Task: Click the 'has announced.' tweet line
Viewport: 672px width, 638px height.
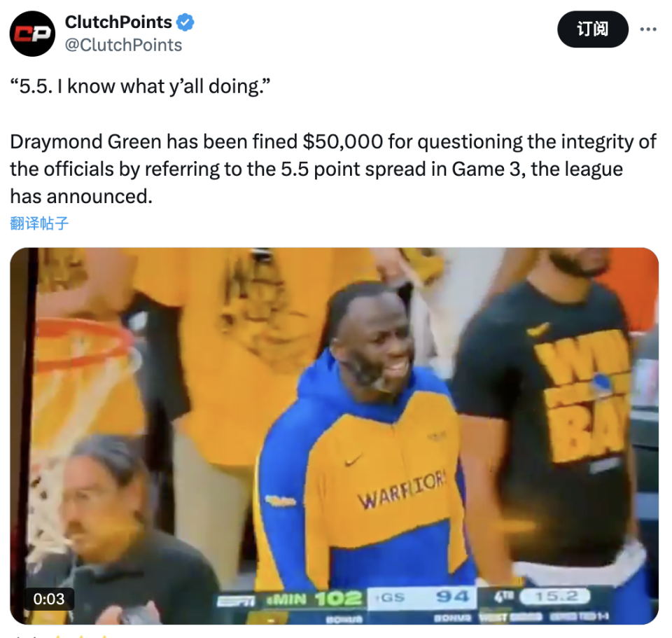Action: pos(81,197)
